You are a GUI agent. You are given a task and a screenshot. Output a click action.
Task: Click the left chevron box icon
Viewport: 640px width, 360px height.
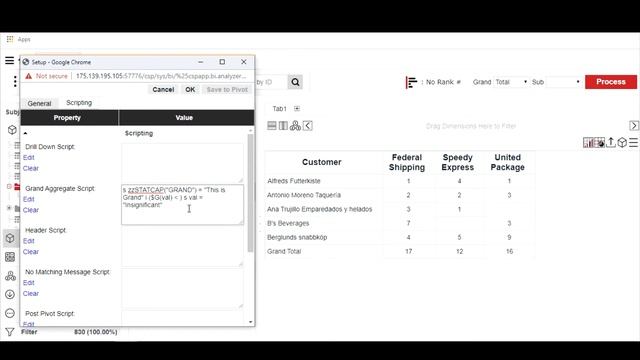tap(308, 125)
